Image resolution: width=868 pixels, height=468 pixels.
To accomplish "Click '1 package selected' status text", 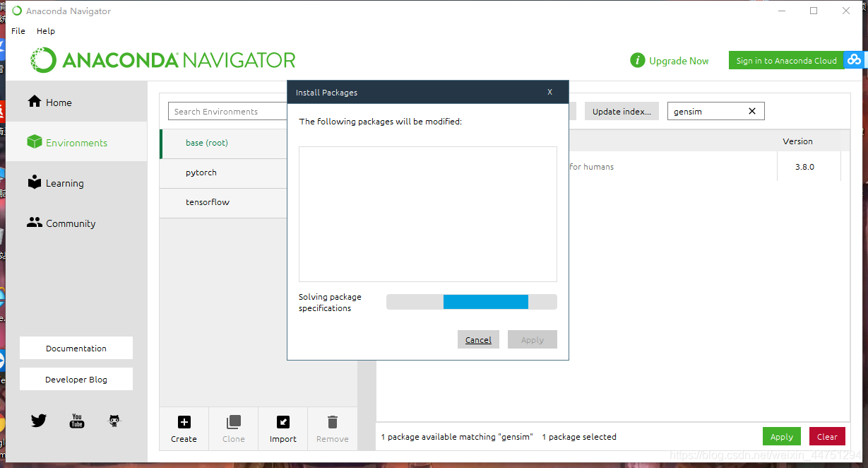I will (579, 437).
